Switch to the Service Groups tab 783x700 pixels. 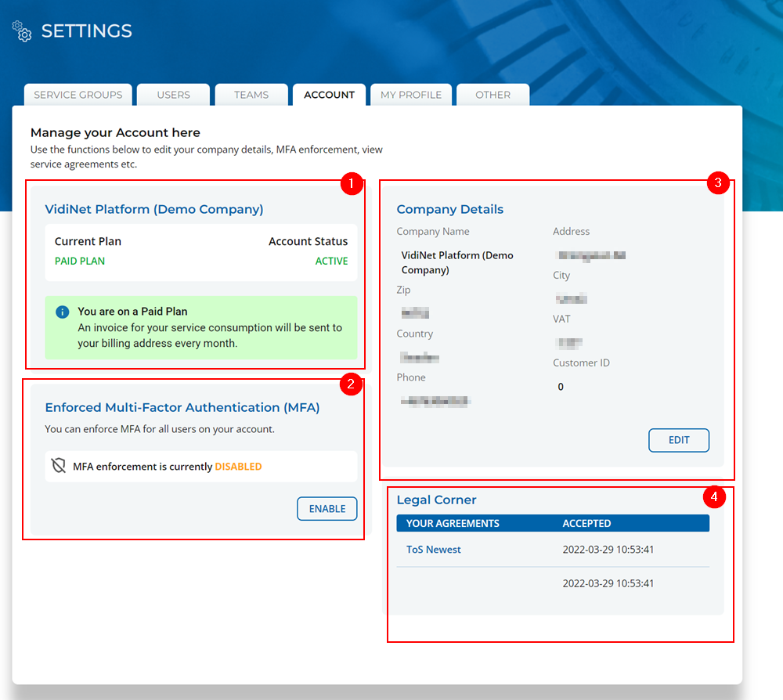(78, 95)
